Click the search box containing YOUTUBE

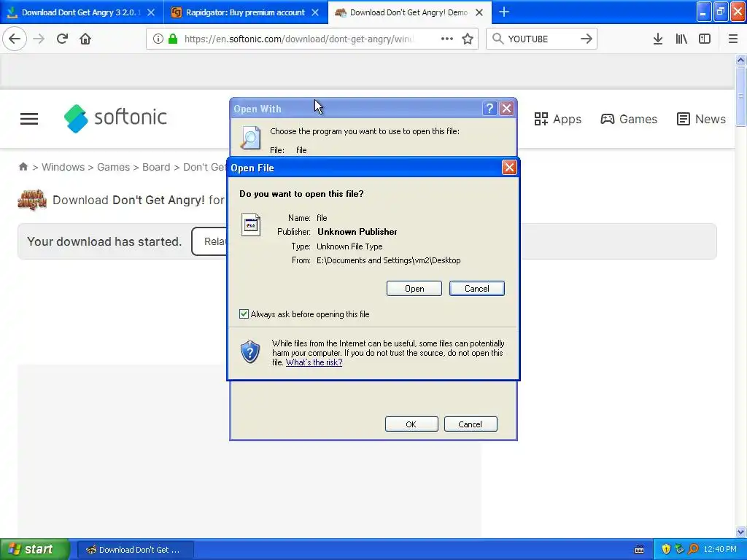click(541, 39)
